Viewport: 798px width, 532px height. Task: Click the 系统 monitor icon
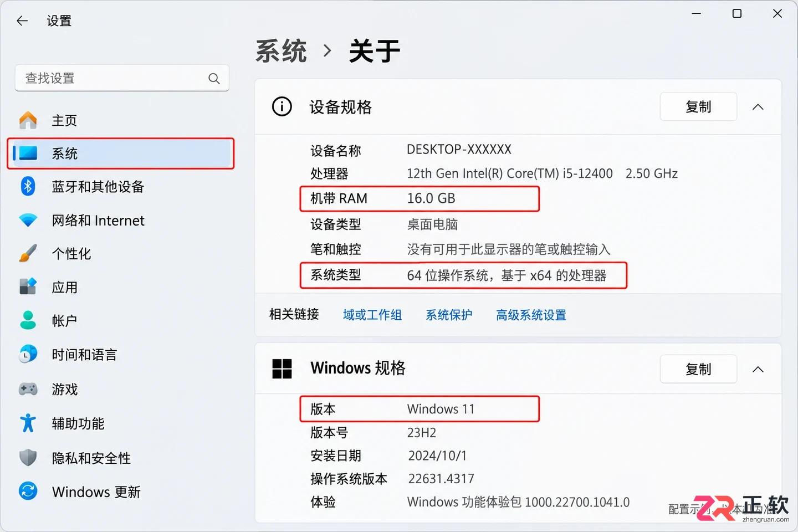(28, 153)
